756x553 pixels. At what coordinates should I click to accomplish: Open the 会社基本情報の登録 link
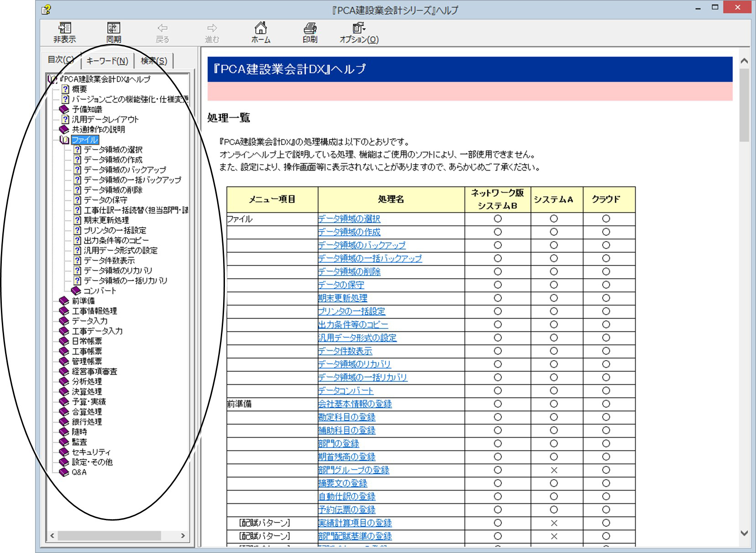355,404
